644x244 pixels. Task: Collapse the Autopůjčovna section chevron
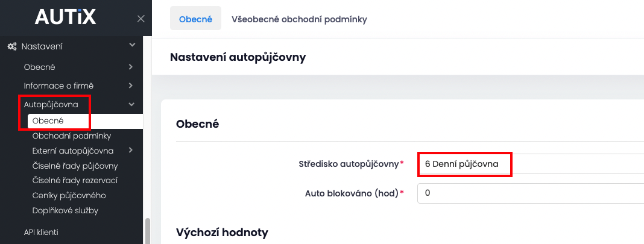[x=131, y=104]
